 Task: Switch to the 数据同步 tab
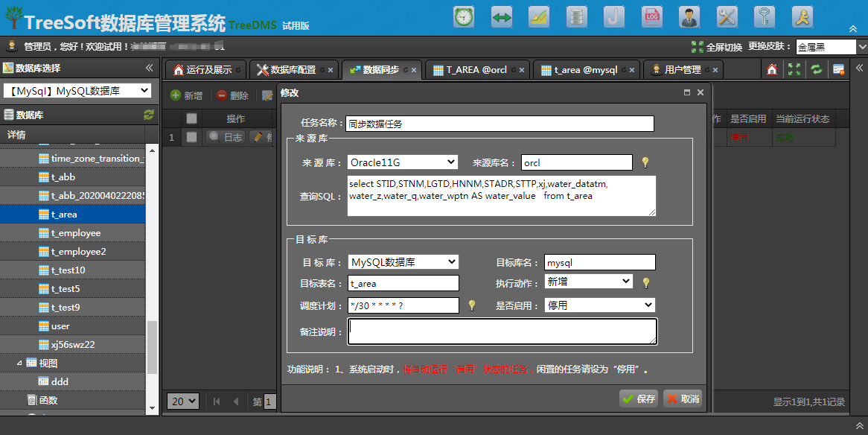click(381, 70)
